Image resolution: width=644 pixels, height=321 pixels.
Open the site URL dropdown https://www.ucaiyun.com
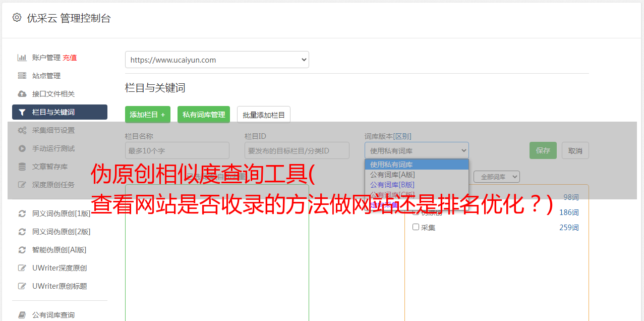point(217,60)
